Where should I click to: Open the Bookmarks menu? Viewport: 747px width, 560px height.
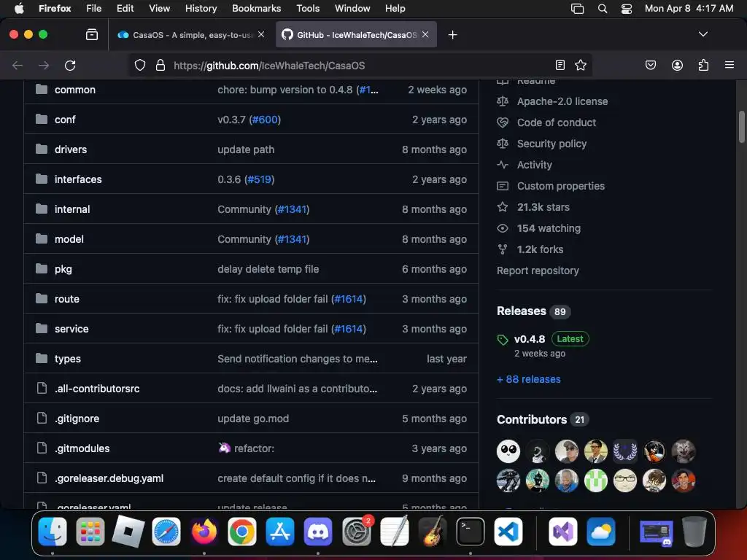point(256,9)
